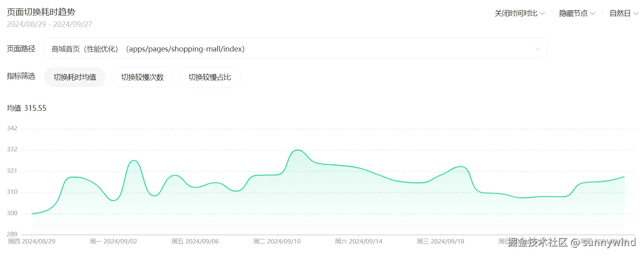Open the 关闭时间对比 dropdown

[520, 13]
